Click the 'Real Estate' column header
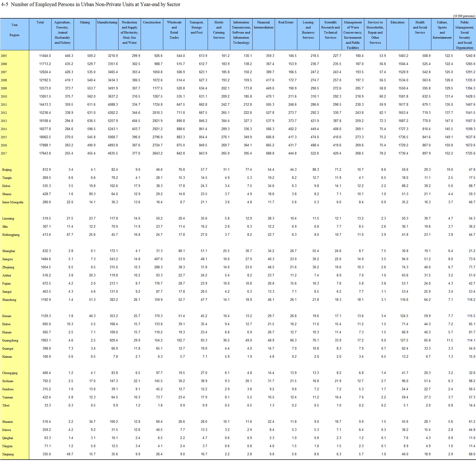The height and width of the screenshot is (468, 476). (286, 22)
